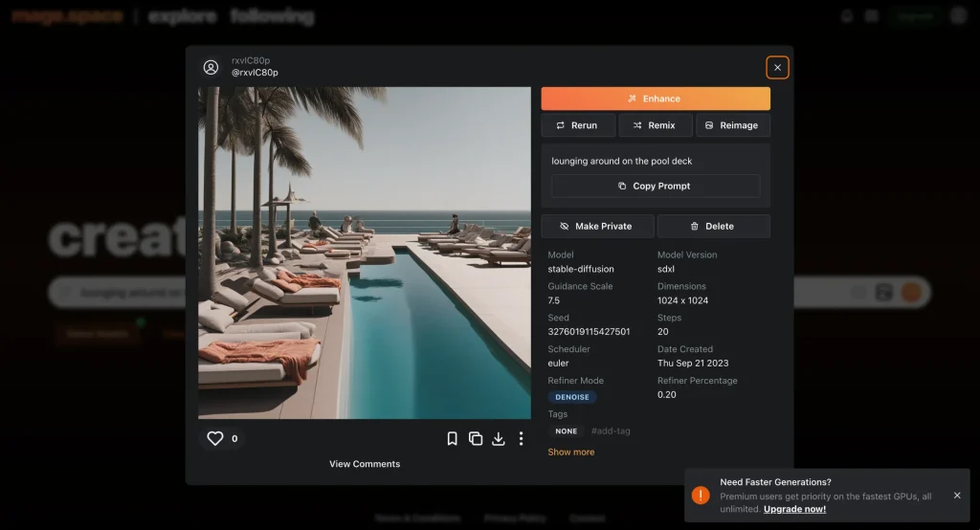Delete this generated image
980x530 pixels.
click(713, 226)
